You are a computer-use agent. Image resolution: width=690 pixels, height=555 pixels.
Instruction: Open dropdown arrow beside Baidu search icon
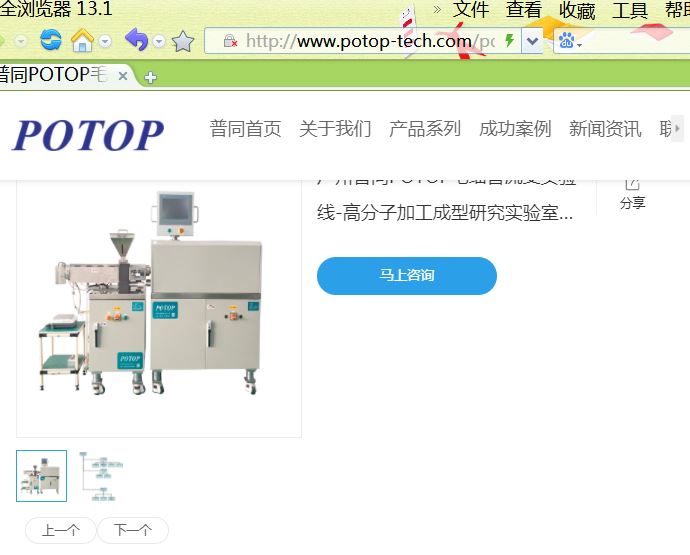(x=579, y=45)
